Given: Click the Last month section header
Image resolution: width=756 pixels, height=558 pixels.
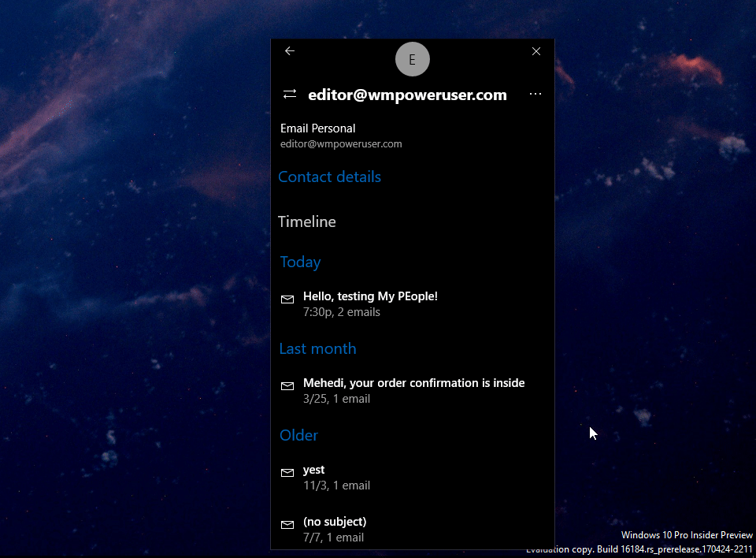Looking at the screenshot, I should tap(317, 348).
